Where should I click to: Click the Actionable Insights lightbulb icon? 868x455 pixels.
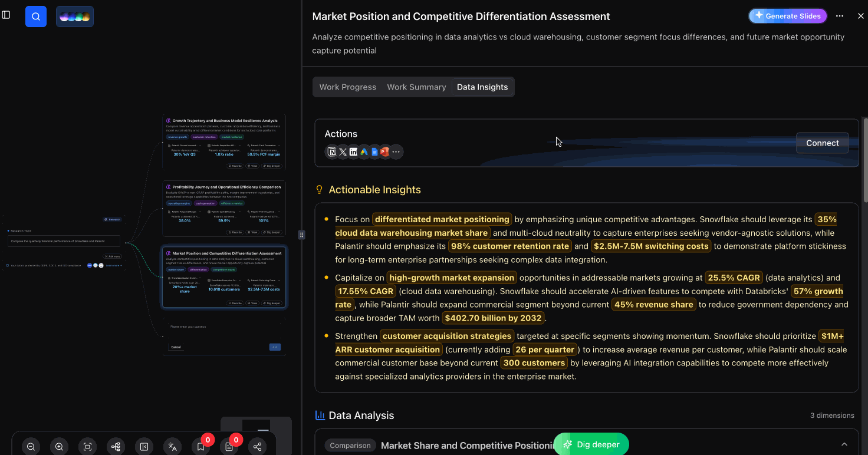pos(320,190)
